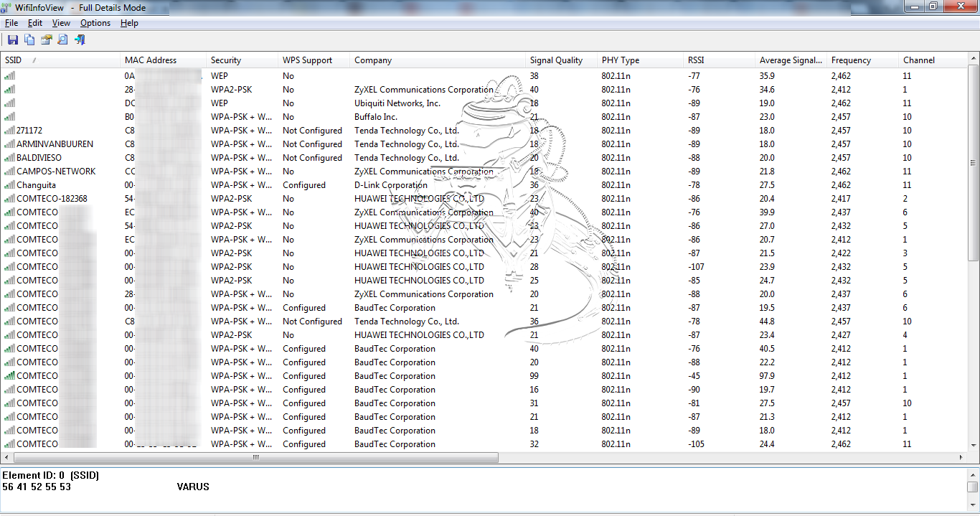Sort by the MAC Address column header
The height and width of the screenshot is (516, 980).
[x=164, y=60]
